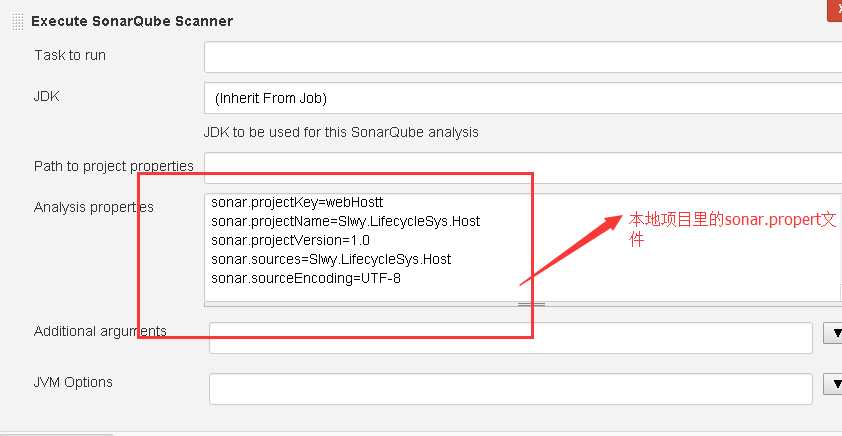The height and width of the screenshot is (436, 842).
Task: Place cursor on sonar.projectName line
Action: pyautogui.click(x=345, y=221)
